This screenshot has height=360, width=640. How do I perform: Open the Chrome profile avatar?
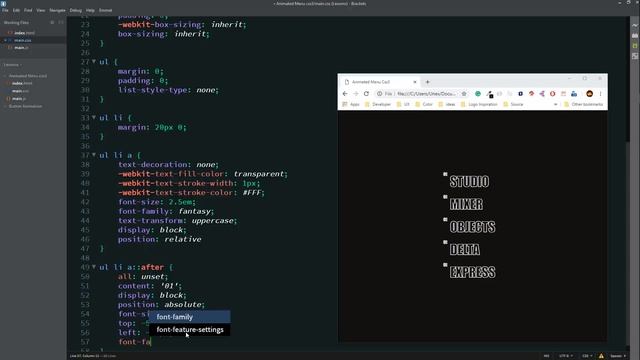click(589, 94)
